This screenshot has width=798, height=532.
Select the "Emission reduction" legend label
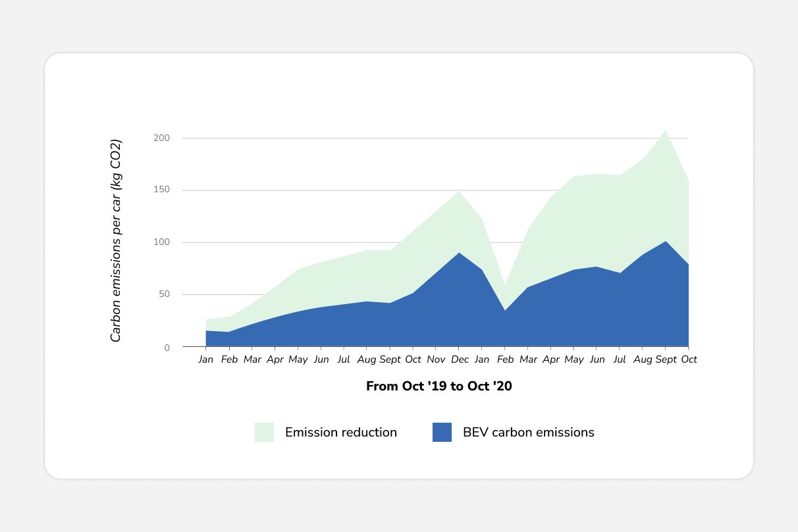coord(340,433)
